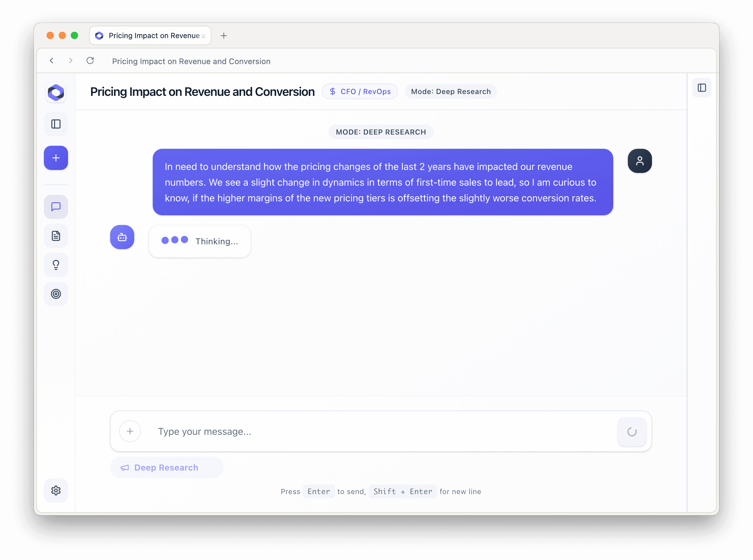The width and height of the screenshot is (753, 560).
Task: Toggle the right side panel
Action: point(702,88)
